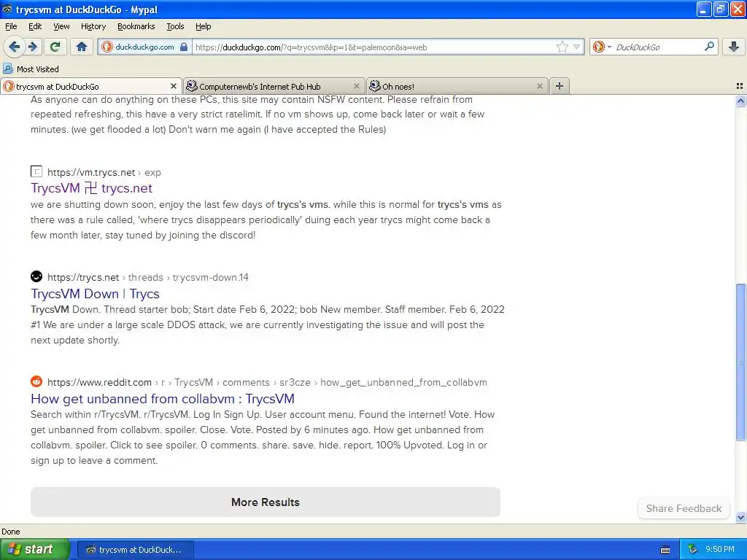Screen dimensions: 747x560
Task: Click the vertical scrollbar thumb
Action: 740,362
